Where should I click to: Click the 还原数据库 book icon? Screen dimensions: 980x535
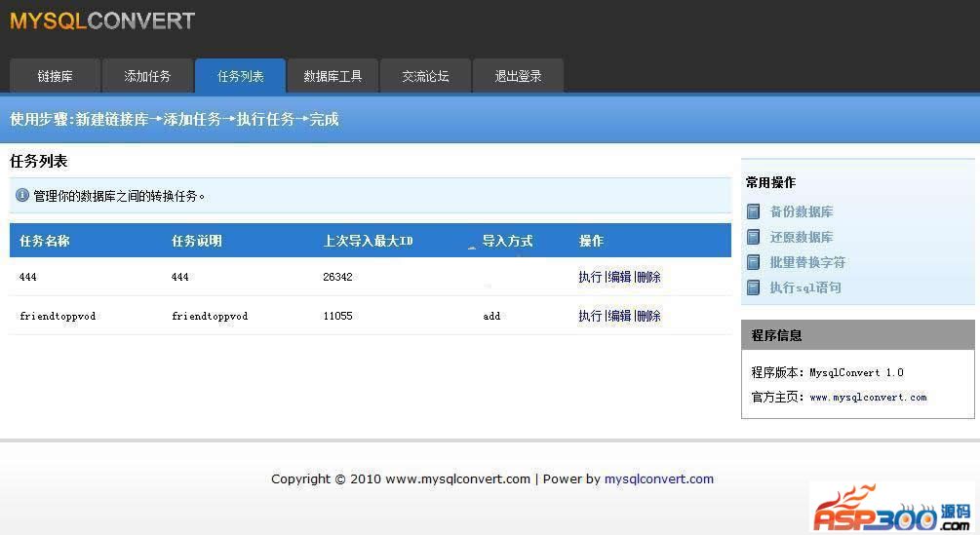754,237
